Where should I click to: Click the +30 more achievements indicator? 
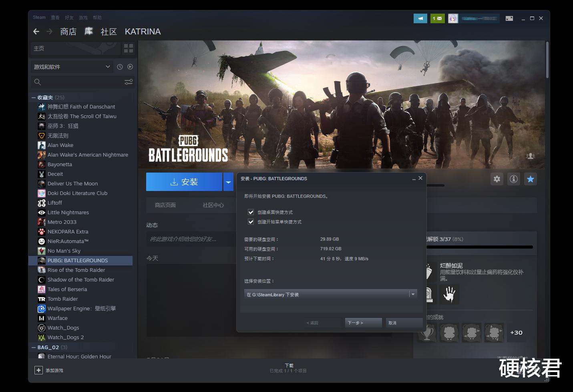click(x=516, y=333)
